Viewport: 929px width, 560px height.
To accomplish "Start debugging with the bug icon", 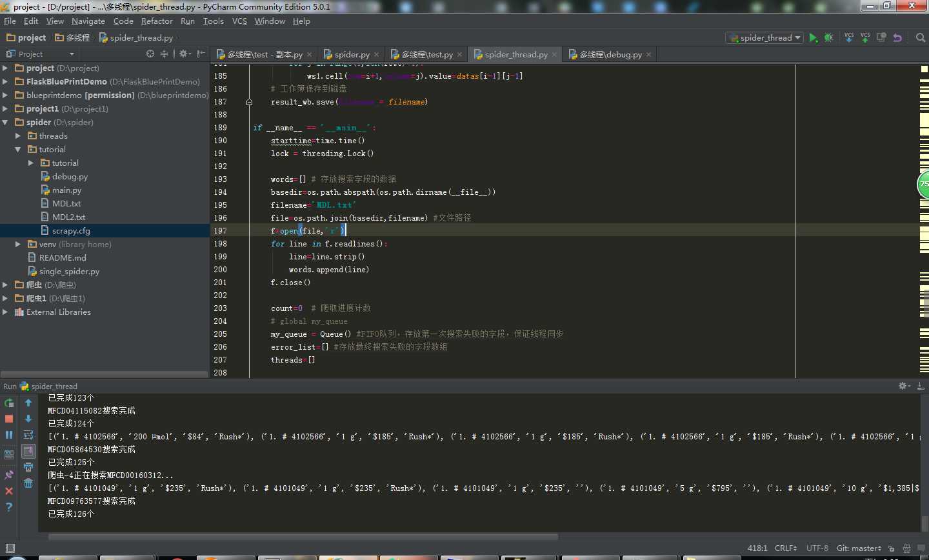I will click(x=829, y=38).
